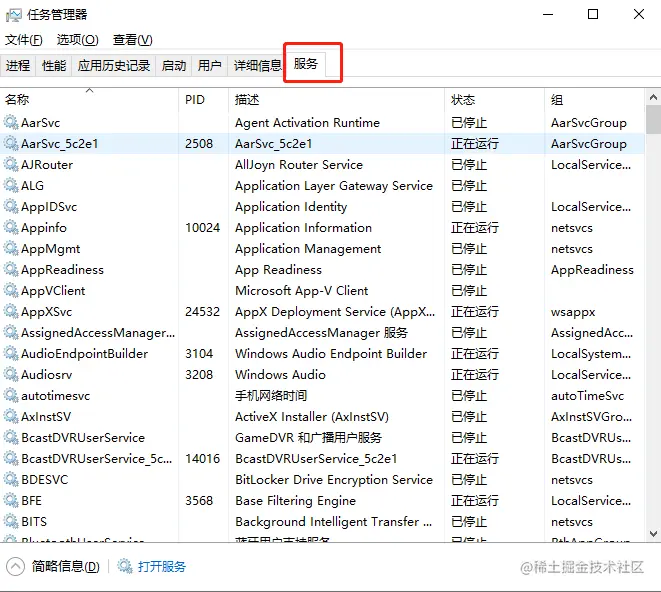Click the gear icon beside AppReadiness service
This screenshot has width=661, height=592.
(x=11, y=269)
